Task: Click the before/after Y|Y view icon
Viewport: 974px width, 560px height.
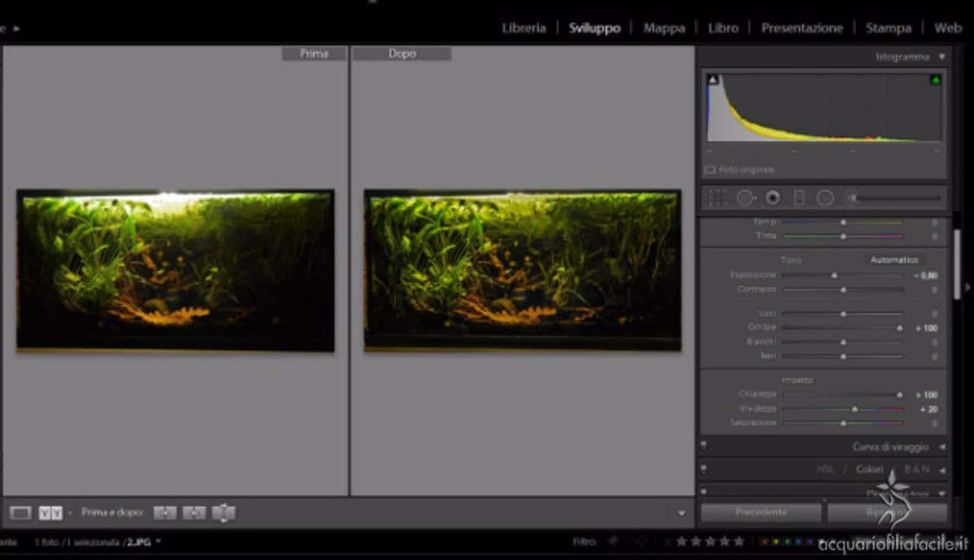Action: coord(50,514)
